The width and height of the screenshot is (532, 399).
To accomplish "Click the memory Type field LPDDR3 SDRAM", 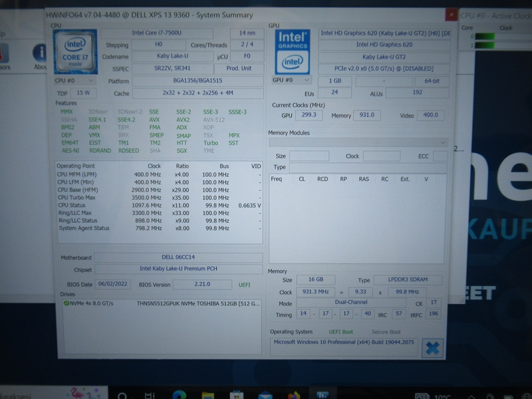I will coord(408,279).
